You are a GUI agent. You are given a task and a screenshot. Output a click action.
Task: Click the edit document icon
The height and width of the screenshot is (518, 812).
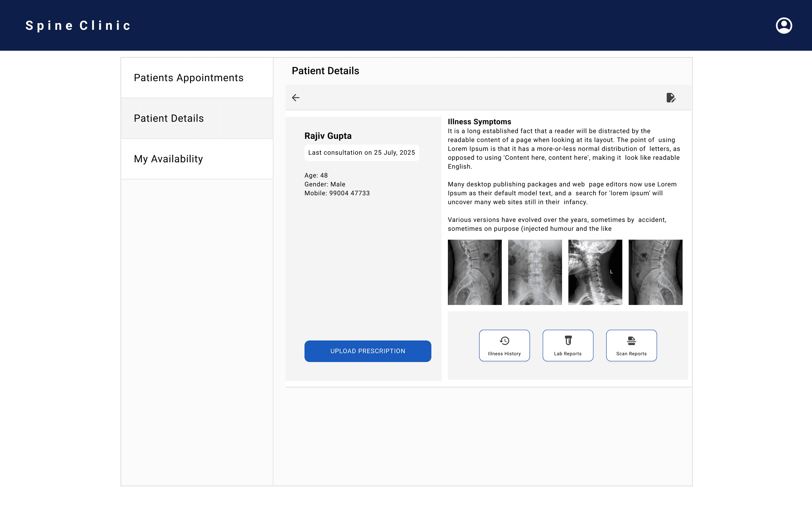[671, 98]
